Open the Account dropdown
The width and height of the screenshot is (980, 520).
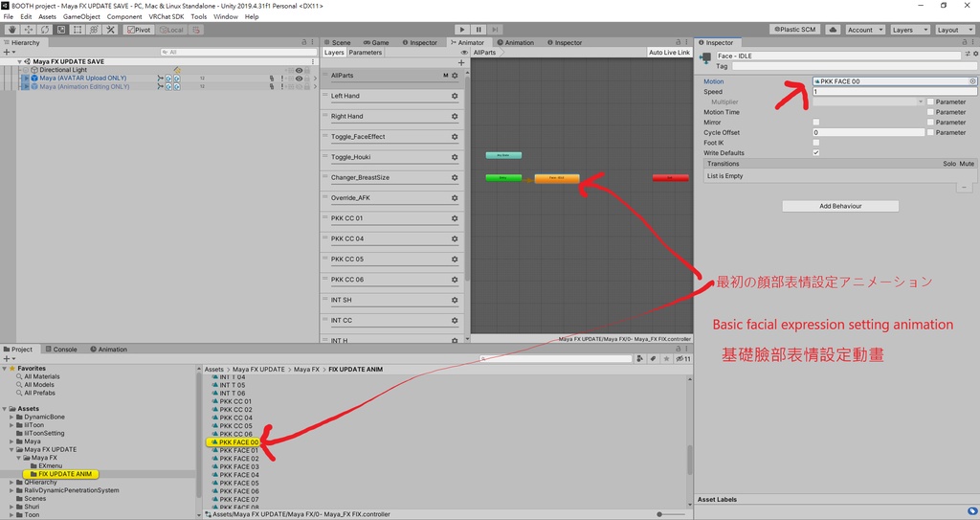pos(865,30)
